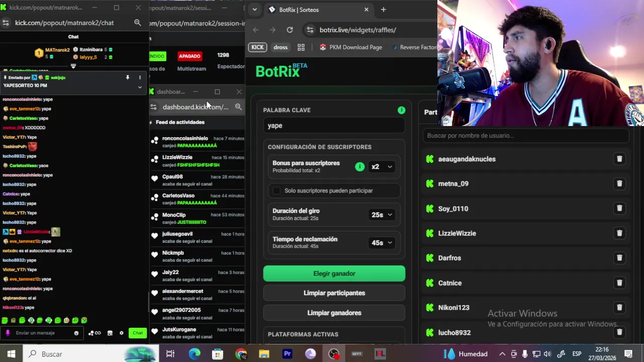Open Tiempo de reclamación 45s dropdown
This screenshot has height=362, width=644.
coord(381,242)
